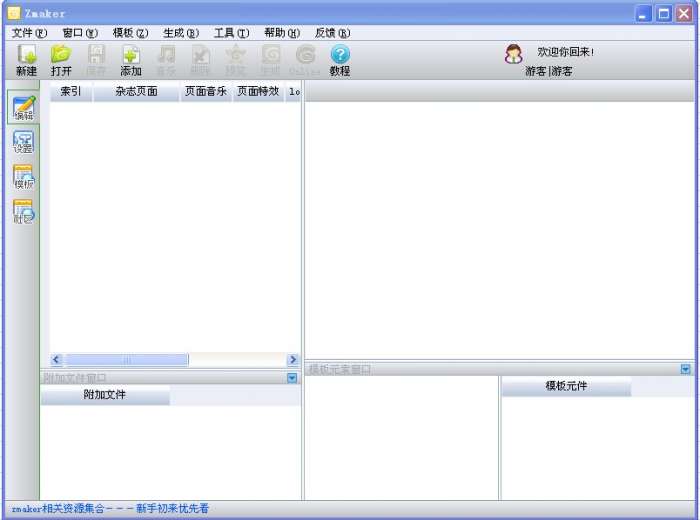Click the page list's right scroll arrow
Screen dimensions: 700x520
coord(293,360)
